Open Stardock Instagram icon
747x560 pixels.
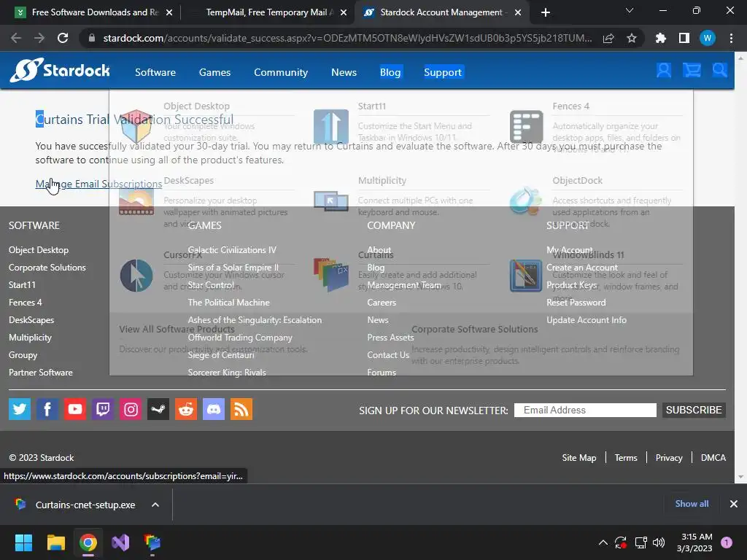131,409
